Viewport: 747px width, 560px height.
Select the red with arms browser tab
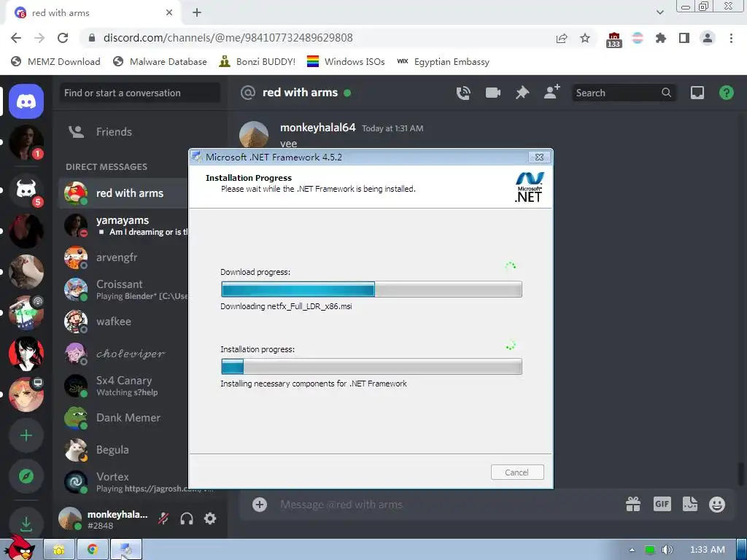click(x=93, y=13)
